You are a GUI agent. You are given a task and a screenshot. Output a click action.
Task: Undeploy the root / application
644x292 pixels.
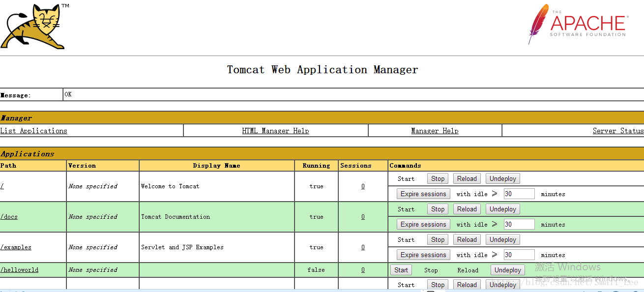point(503,179)
